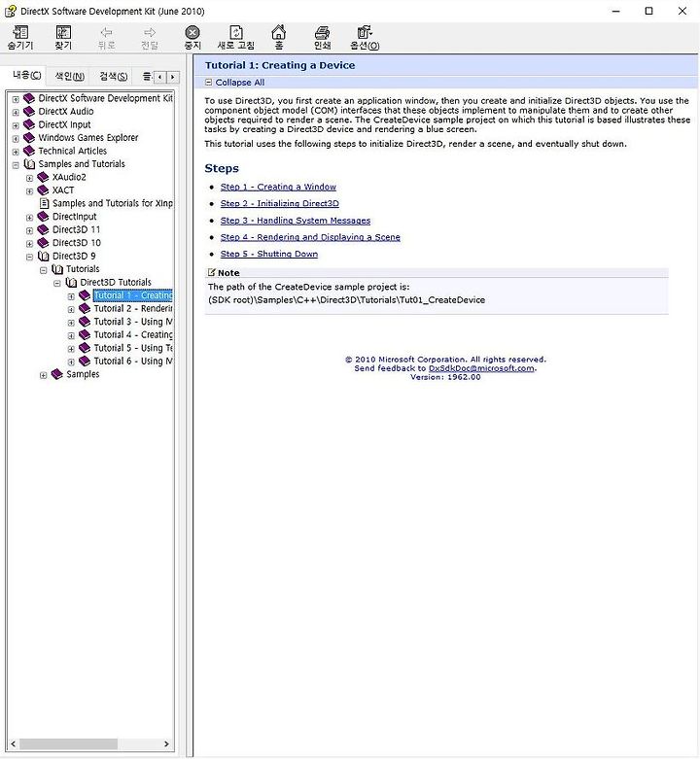The height and width of the screenshot is (759, 700).
Task: Click the Windows Games Explorer book icon
Action: click(x=29, y=137)
